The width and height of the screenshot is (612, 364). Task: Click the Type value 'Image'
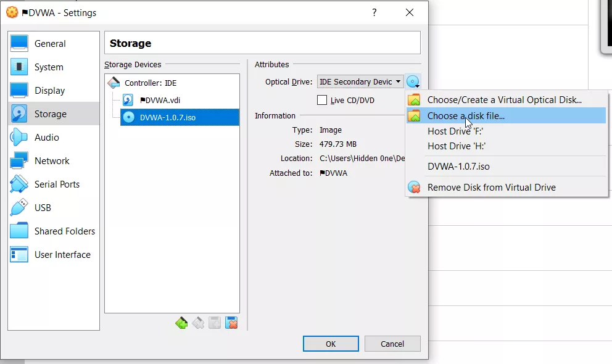click(x=331, y=130)
